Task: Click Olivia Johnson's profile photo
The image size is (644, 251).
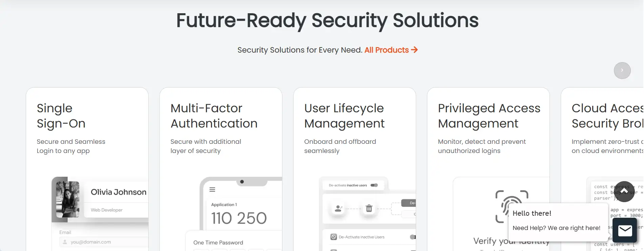Action: pos(68,199)
